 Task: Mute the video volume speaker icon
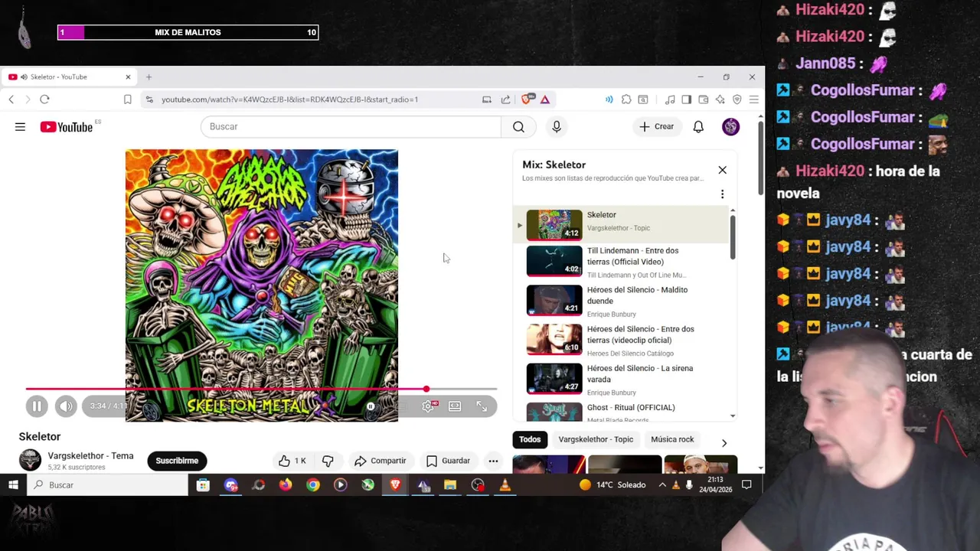66,406
